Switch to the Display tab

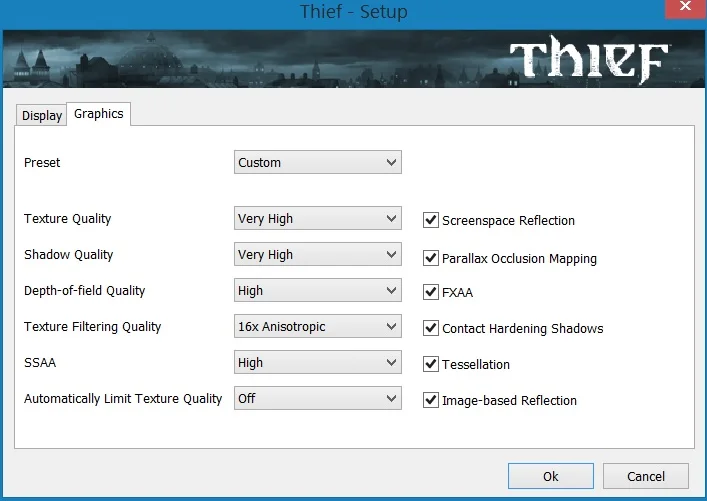tap(41, 115)
